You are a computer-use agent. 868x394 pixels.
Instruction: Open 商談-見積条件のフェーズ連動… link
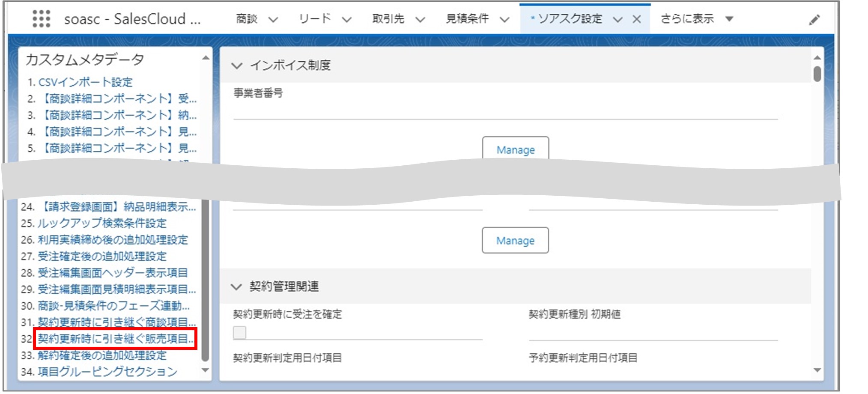click(x=113, y=306)
